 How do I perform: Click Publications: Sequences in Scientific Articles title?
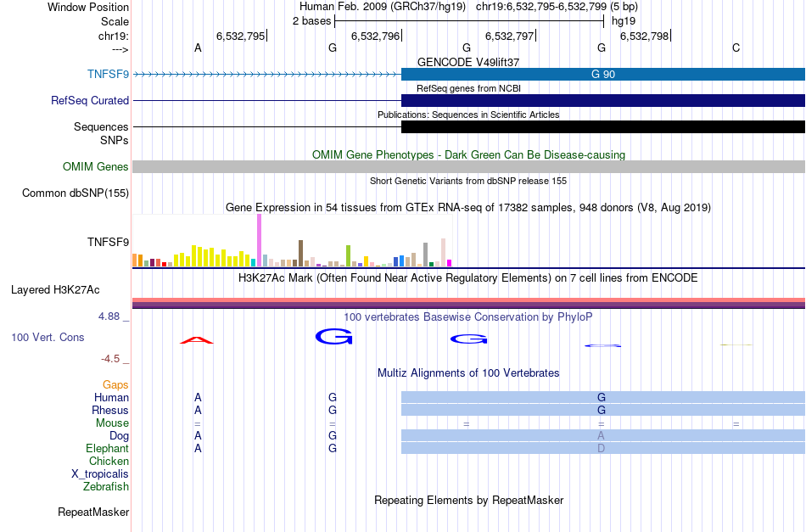click(x=468, y=115)
